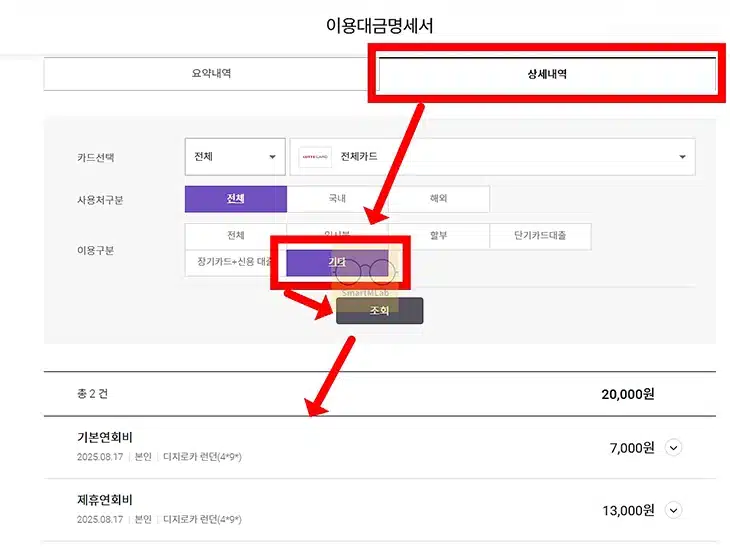730x557 pixels.
Task: Click the 총 2 건 count text
Action: point(92,394)
